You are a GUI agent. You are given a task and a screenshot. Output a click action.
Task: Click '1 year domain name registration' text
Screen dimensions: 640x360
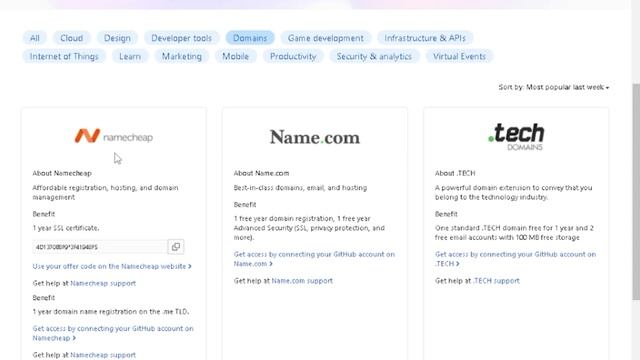tap(111, 311)
